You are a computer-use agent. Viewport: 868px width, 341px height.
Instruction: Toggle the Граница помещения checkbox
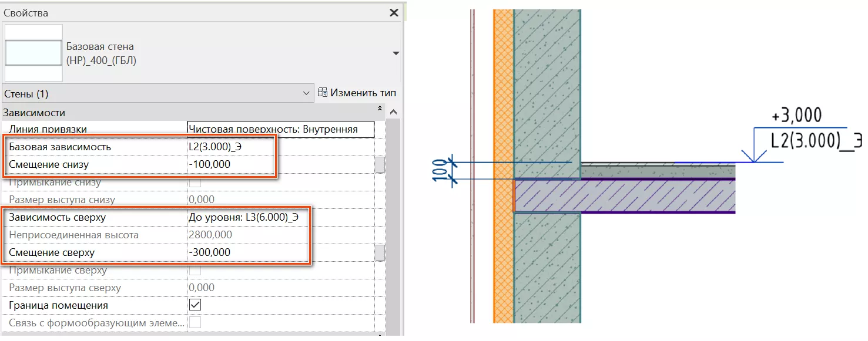[195, 305]
